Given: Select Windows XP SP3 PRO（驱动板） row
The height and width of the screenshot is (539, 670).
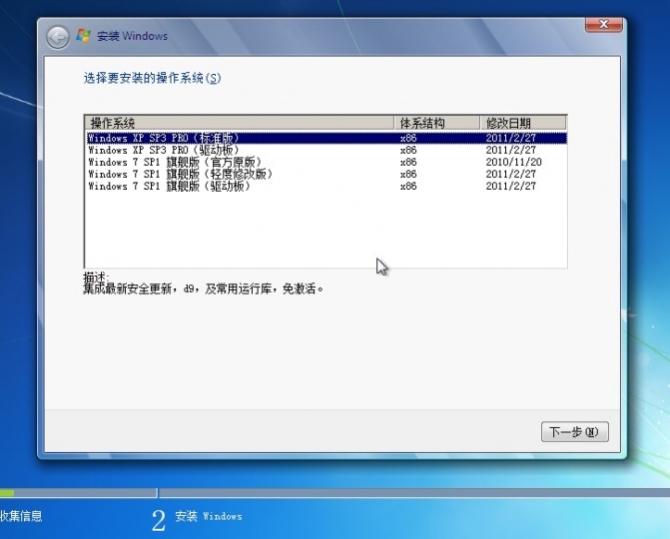Looking at the screenshot, I should coord(327,150).
